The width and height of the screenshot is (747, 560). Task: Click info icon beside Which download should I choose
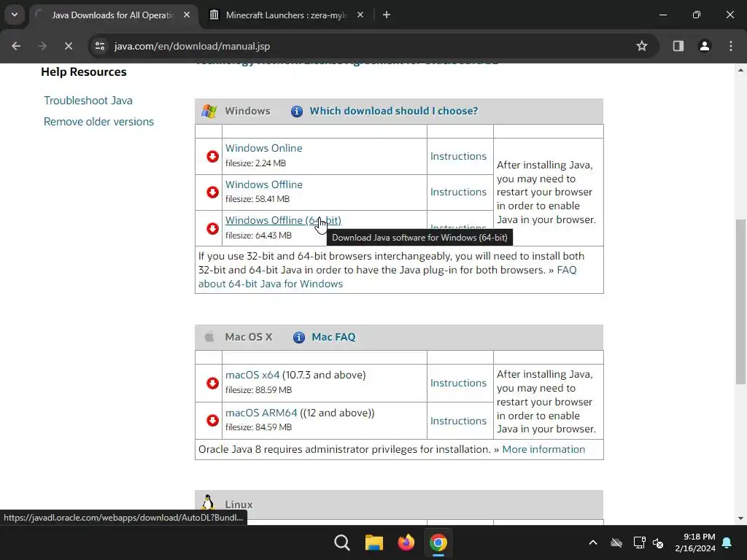click(296, 111)
